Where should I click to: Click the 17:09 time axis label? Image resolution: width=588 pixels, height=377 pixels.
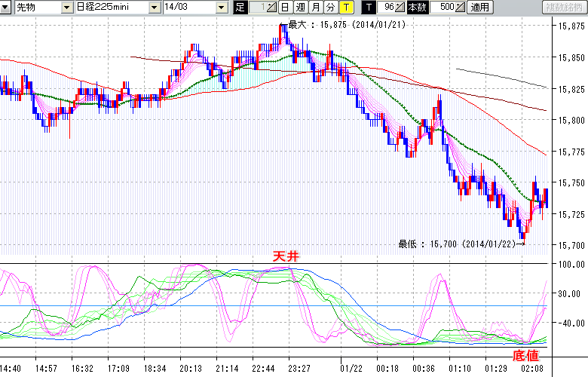pos(118,369)
